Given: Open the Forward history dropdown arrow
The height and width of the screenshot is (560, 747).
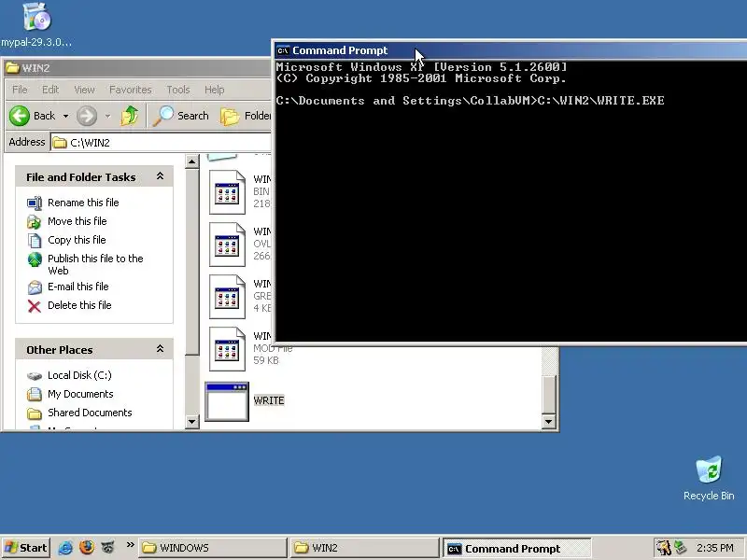Looking at the screenshot, I should tap(107, 116).
